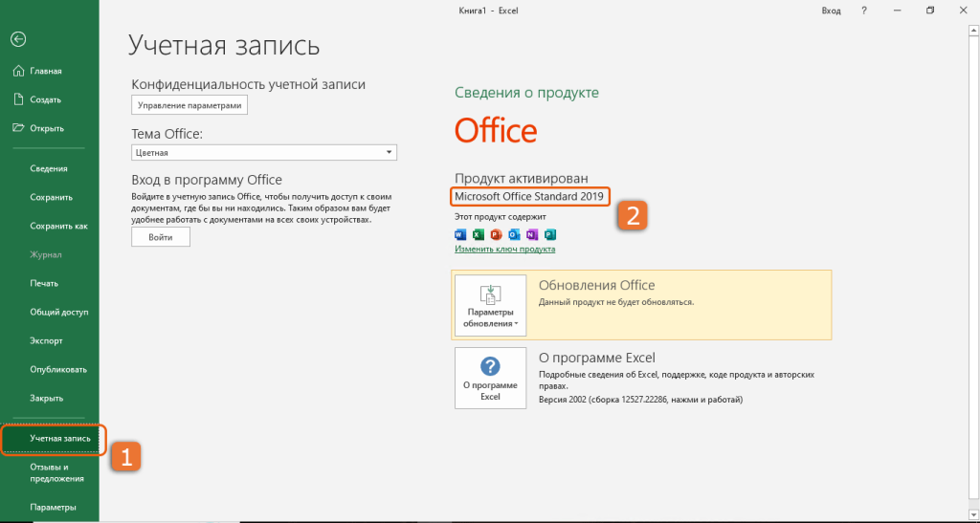Click the Outlook app icon
The height and width of the screenshot is (523, 980).
click(514, 234)
